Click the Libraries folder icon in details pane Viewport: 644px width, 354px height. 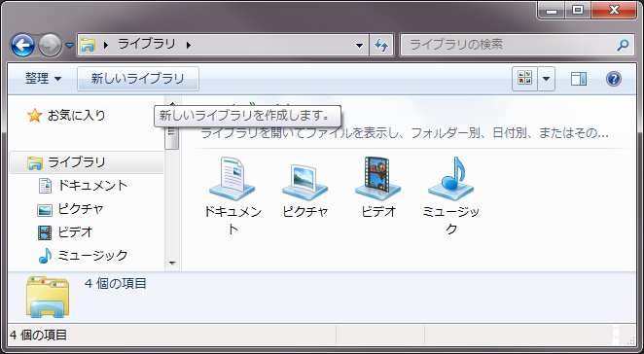[x=48, y=297]
